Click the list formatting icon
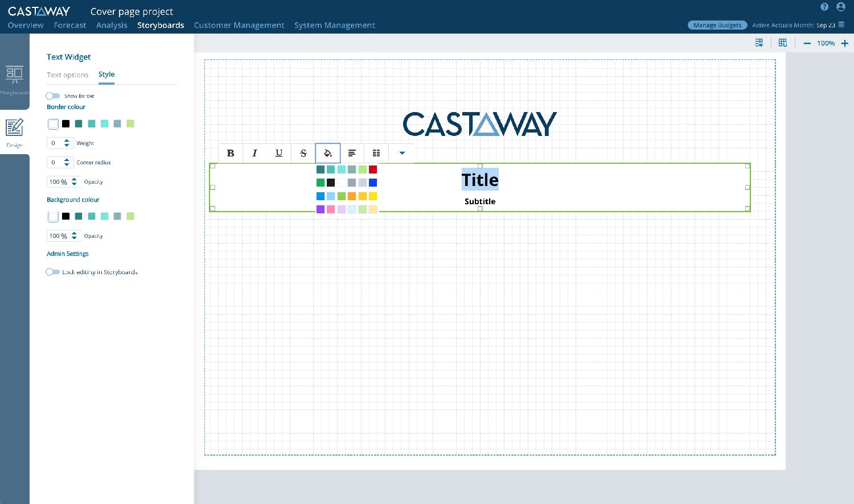The height and width of the screenshot is (504, 854). 376,153
